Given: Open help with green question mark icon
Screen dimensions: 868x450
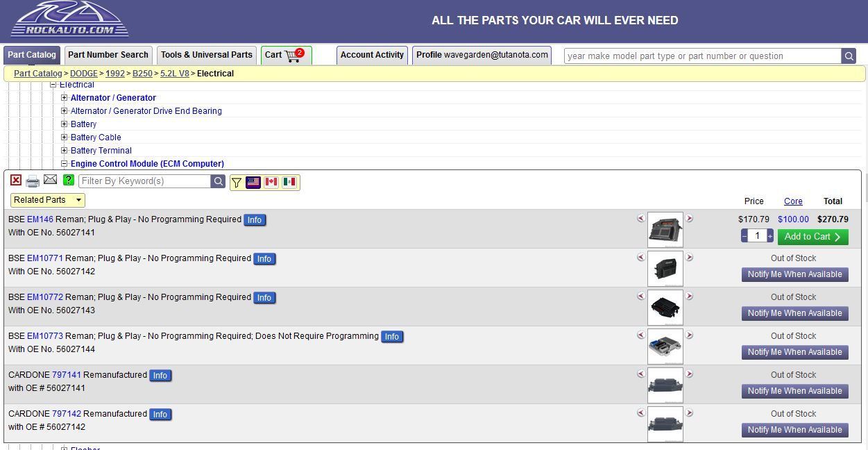Looking at the screenshot, I should pos(68,181).
